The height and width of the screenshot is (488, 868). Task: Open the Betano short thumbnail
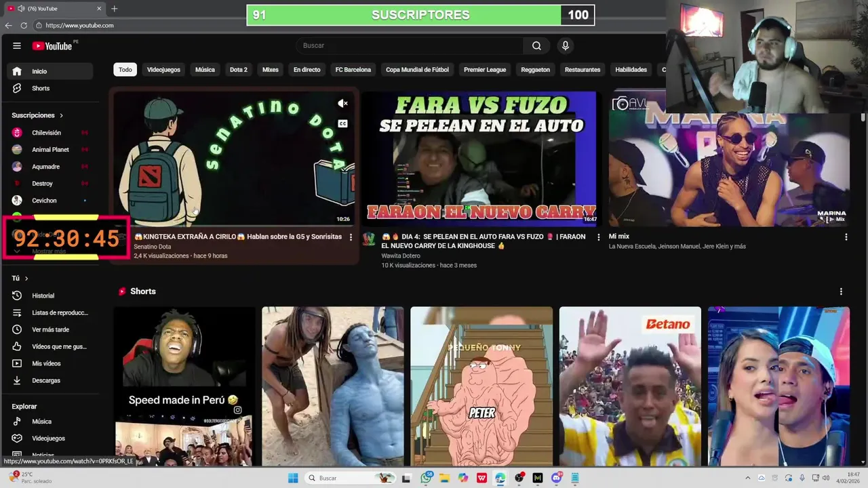[630, 386]
